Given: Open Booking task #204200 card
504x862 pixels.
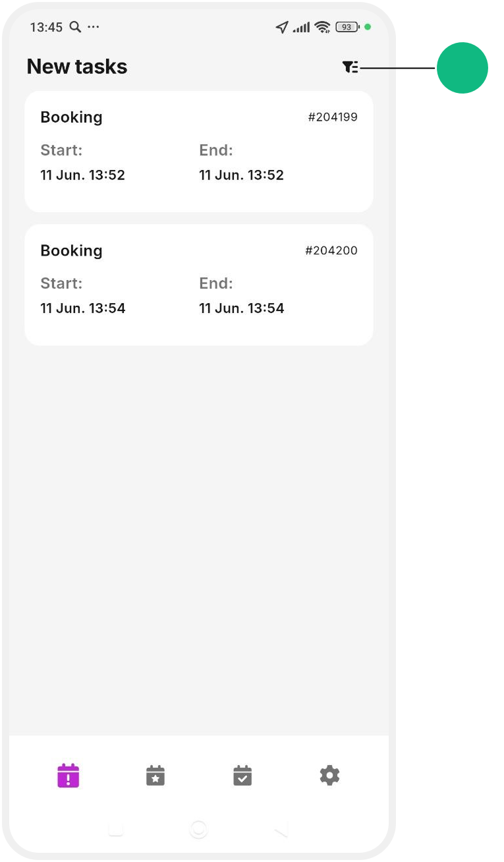Looking at the screenshot, I should (199, 285).
